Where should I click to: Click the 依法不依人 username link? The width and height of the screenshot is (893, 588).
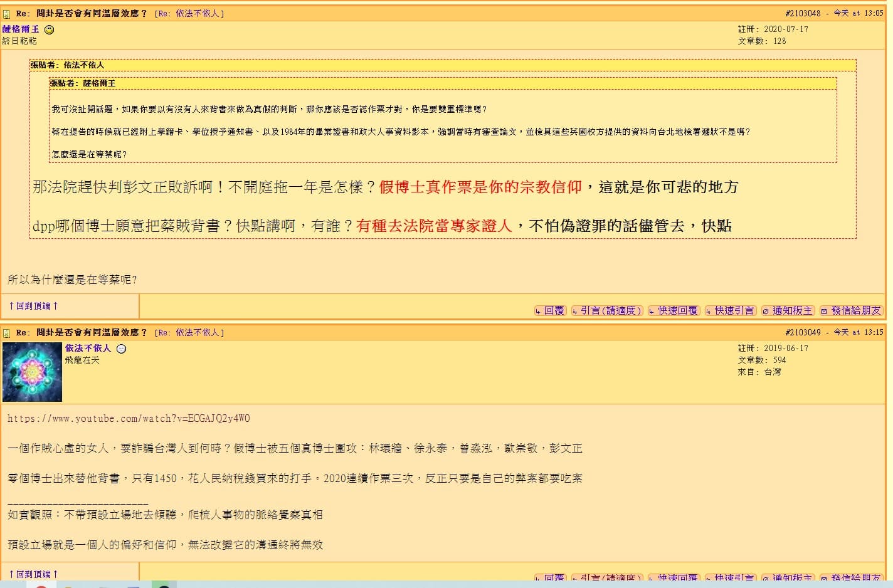88,348
